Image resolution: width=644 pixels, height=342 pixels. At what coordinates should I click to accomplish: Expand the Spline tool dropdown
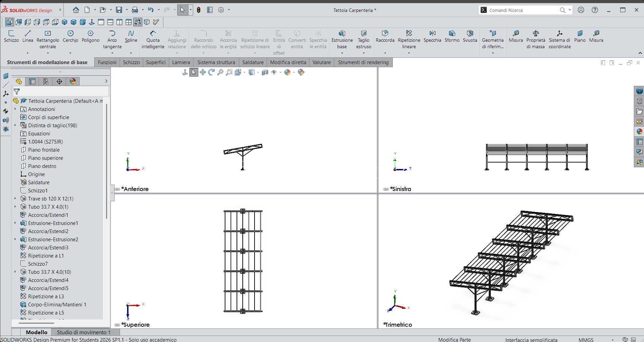point(131,53)
